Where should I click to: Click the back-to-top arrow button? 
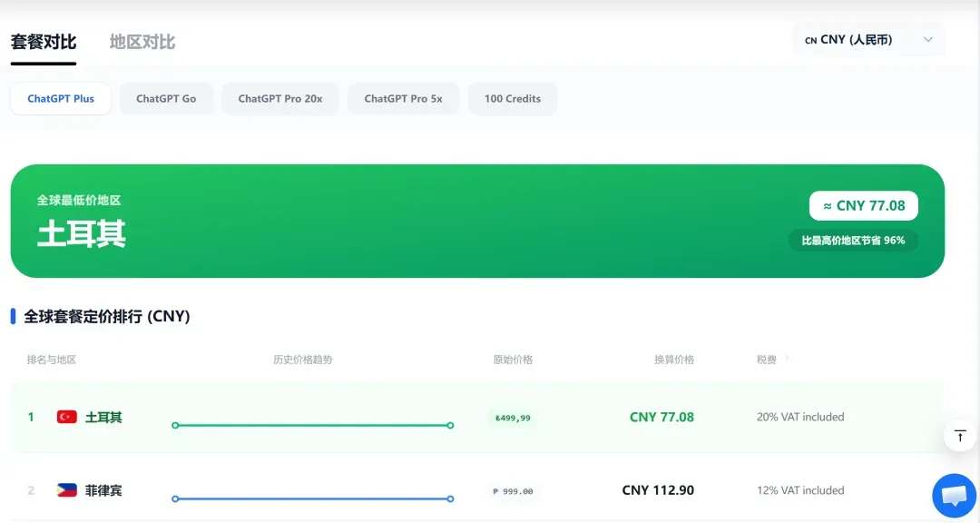pos(960,436)
